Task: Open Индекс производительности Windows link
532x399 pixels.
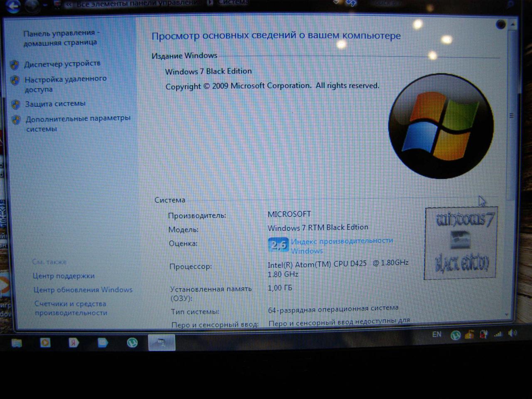Action: pos(342,246)
